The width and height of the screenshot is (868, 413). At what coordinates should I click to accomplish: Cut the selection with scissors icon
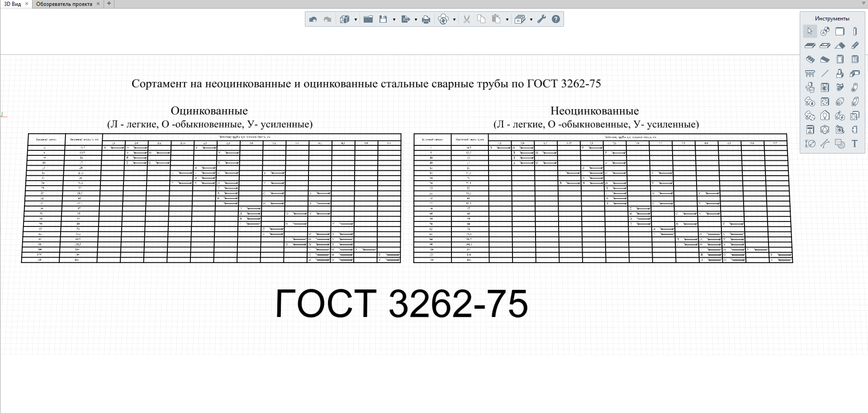pos(467,19)
